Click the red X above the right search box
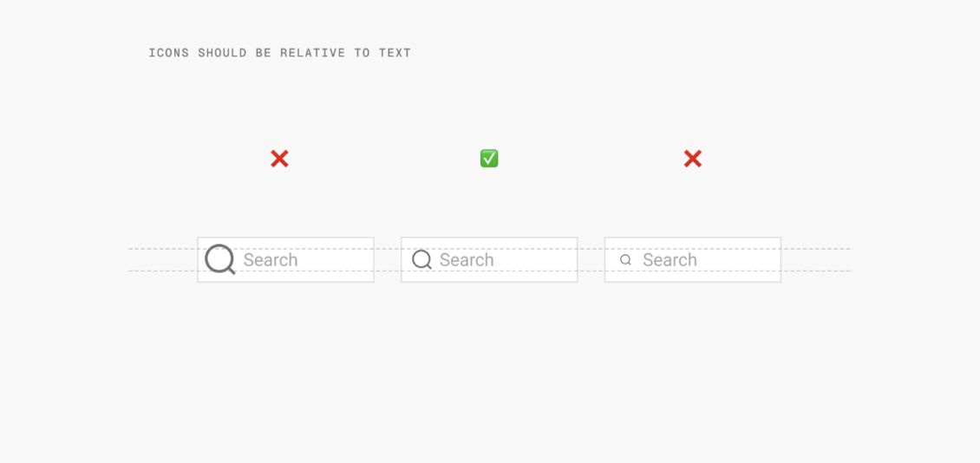This screenshot has width=980, height=463. [692, 159]
